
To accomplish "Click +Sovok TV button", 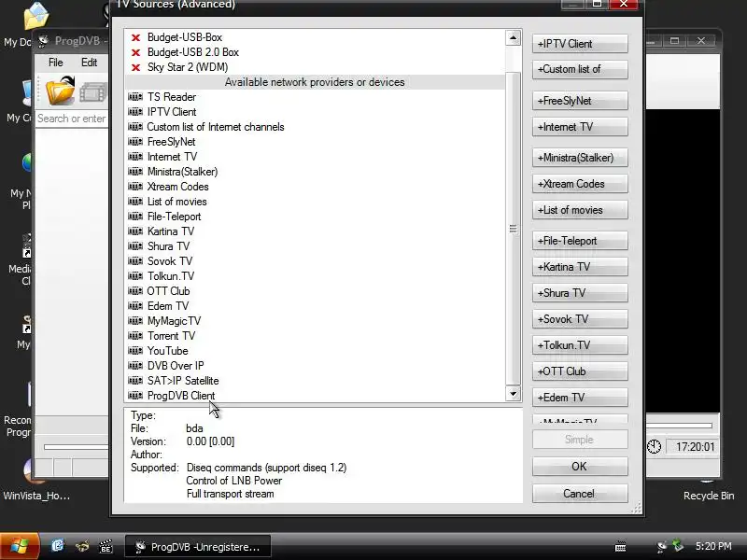I will (580, 319).
